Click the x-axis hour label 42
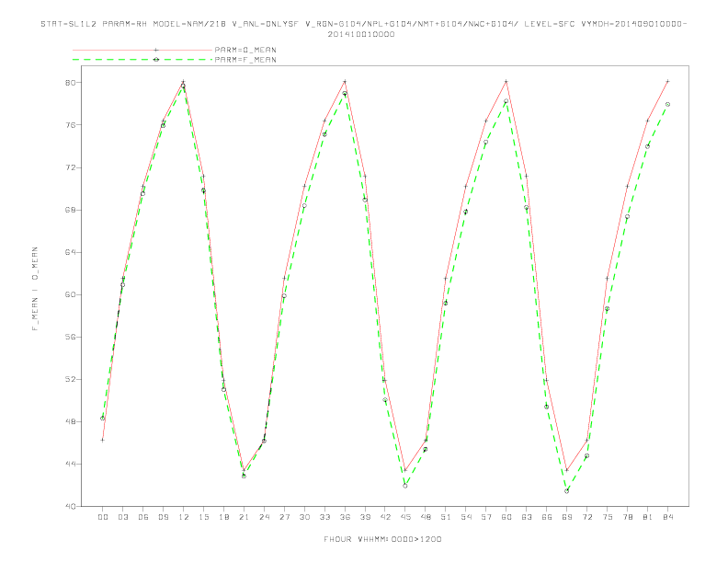728x563 pixels. click(x=385, y=517)
